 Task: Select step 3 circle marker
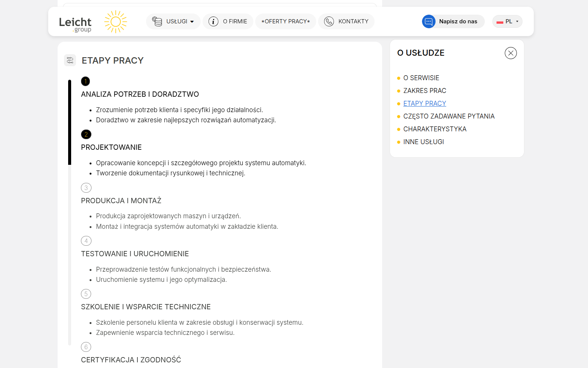pyautogui.click(x=86, y=188)
